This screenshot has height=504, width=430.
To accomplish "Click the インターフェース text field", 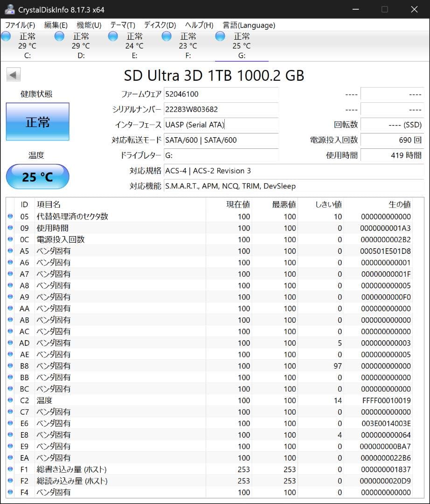I will (222, 125).
